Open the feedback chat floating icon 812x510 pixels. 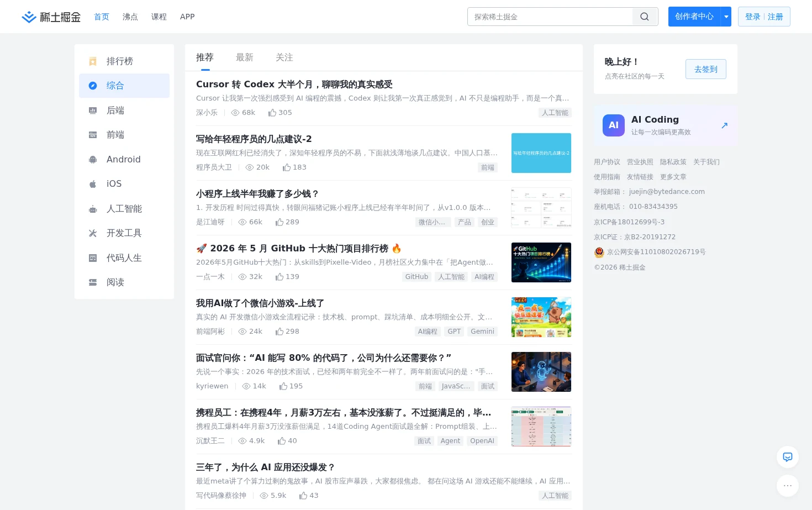tap(788, 457)
